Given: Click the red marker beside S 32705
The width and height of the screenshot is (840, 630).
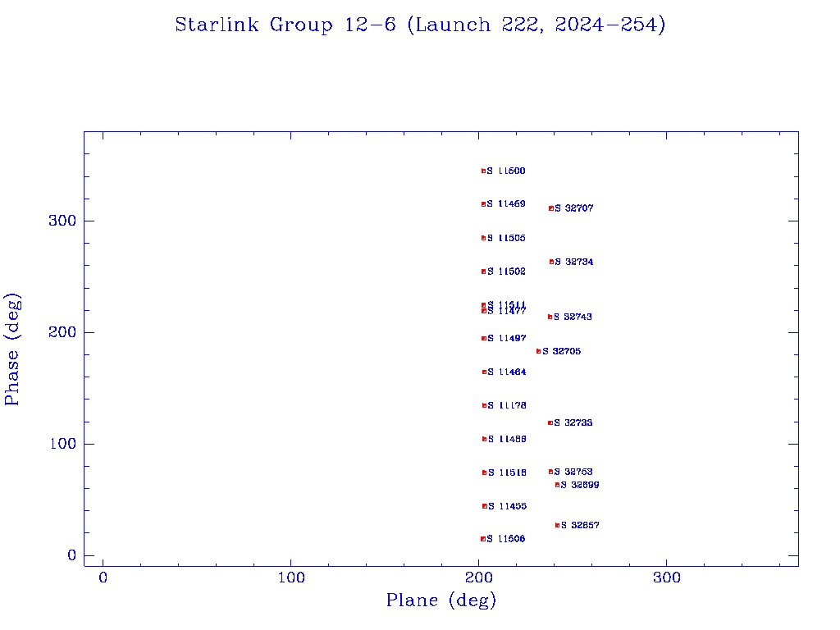Looking at the screenshot, I should (538, 351).
